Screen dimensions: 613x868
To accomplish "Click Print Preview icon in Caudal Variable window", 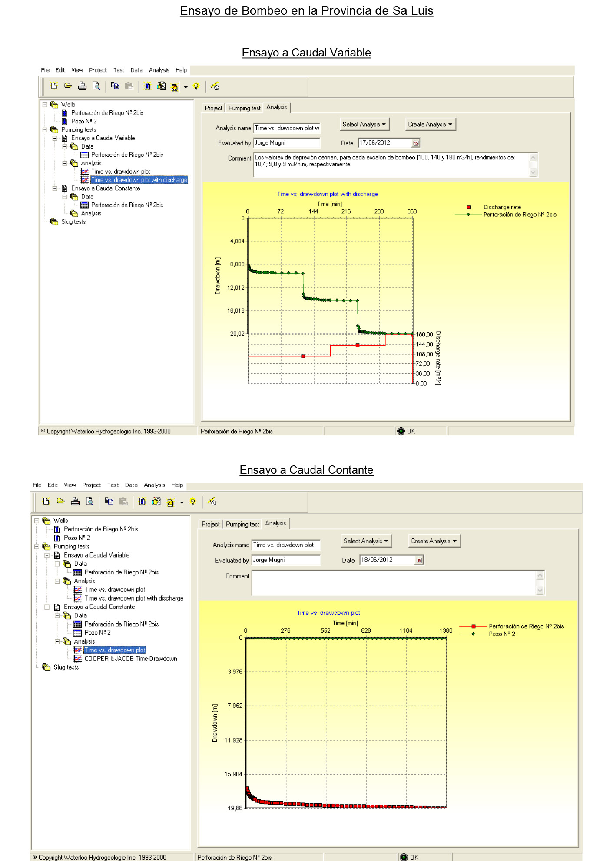I will coord(96,86).
